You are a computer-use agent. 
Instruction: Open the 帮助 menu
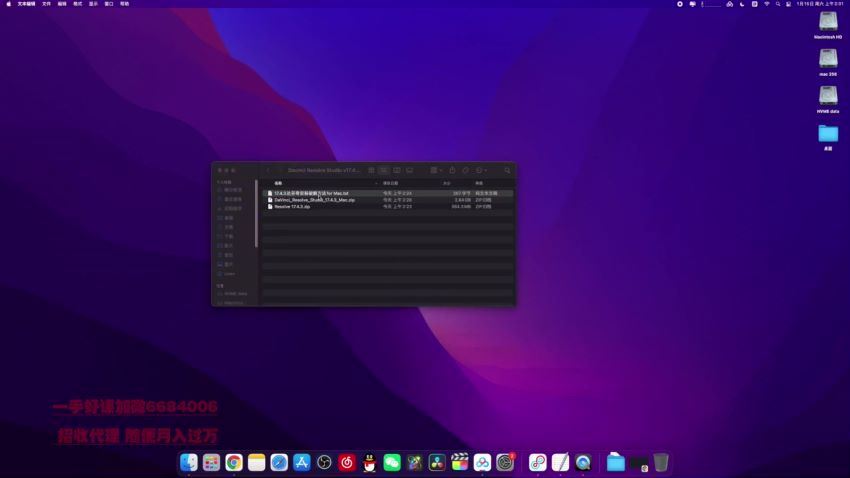(x=125, y=4)
